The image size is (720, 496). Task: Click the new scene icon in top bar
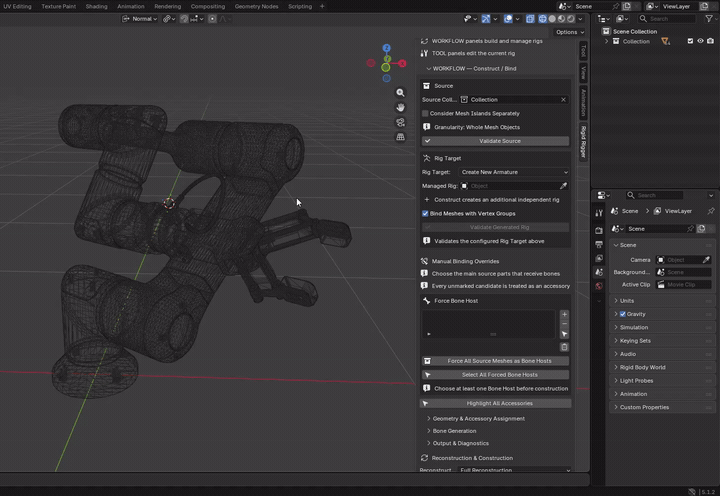point(627,6)
